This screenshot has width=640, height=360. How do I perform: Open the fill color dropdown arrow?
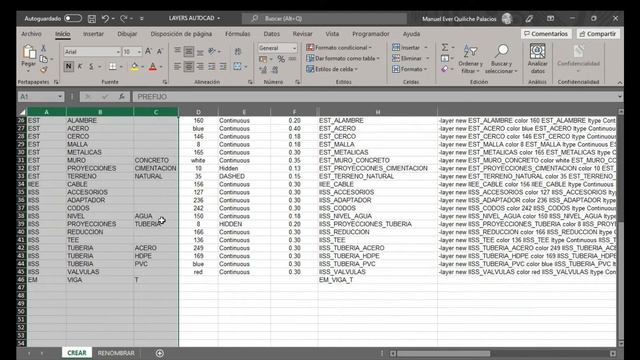tap(142, 67)
